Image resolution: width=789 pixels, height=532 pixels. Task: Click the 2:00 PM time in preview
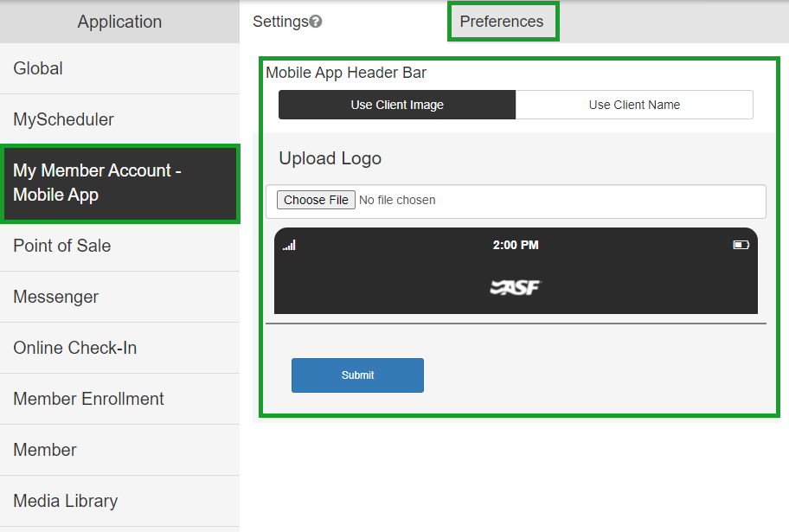point(516,245)
